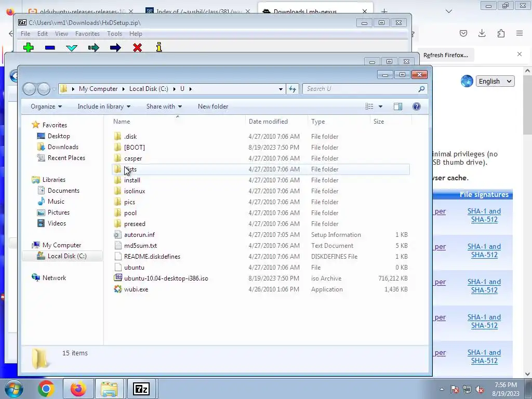
Task: Open Firefox extensions puzzle icon
Action: click(501, 33)
